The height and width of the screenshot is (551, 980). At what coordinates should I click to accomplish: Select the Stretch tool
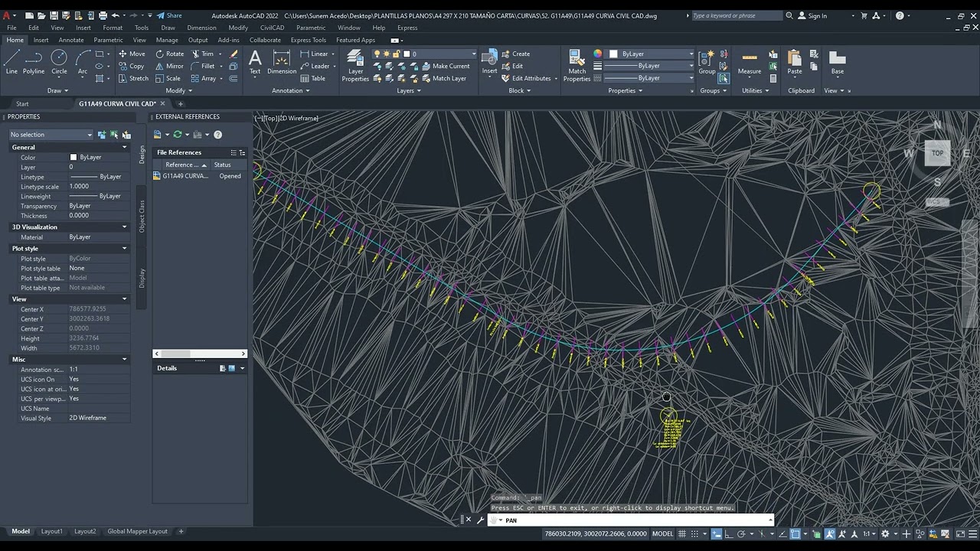point(133,78)
